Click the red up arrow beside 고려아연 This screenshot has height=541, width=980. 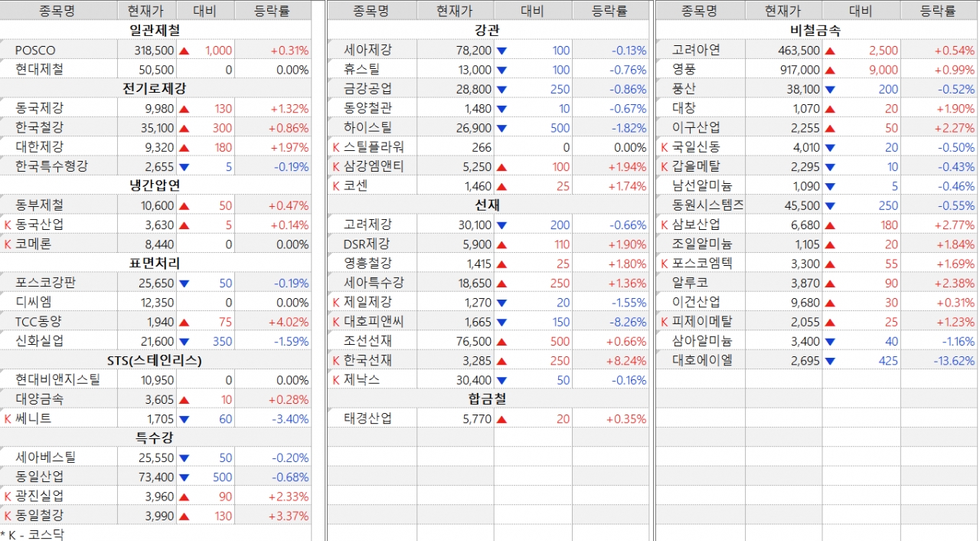[x=830, y=51]
